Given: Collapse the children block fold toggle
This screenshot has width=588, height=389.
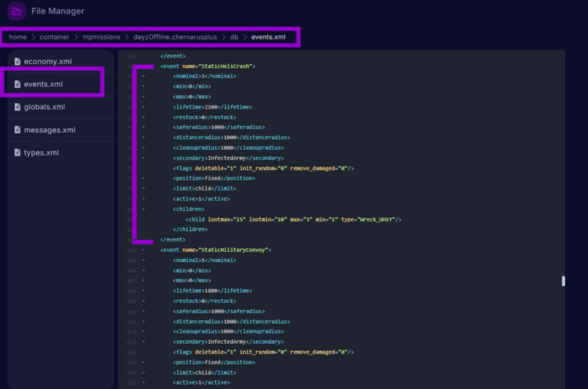Looking at the screenshot, I should pos(143,209).
